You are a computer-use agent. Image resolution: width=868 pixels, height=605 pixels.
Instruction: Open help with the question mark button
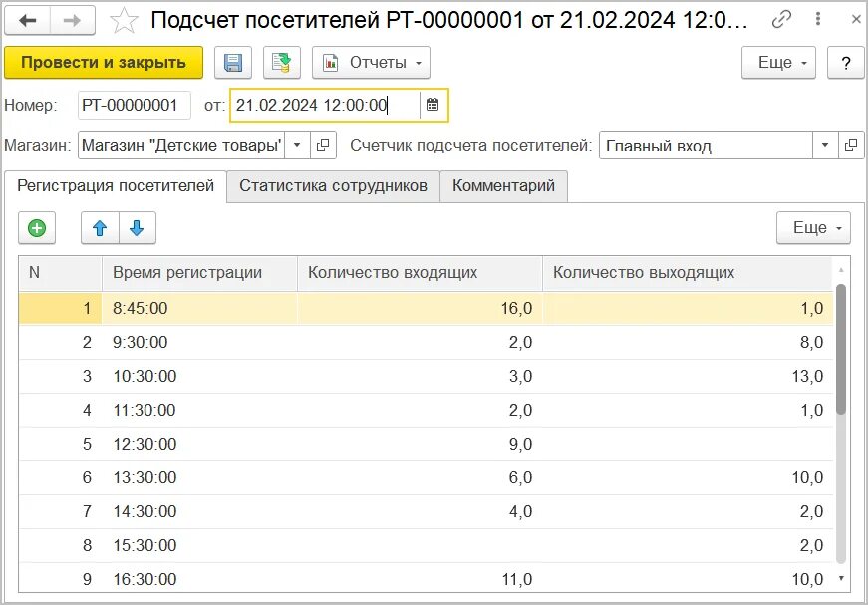tap(845, 62)
